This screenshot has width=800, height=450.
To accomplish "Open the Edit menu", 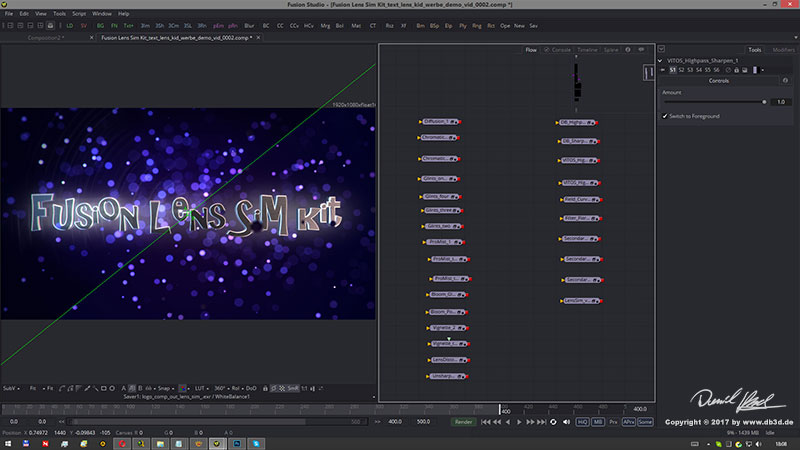I will point(24,14).
